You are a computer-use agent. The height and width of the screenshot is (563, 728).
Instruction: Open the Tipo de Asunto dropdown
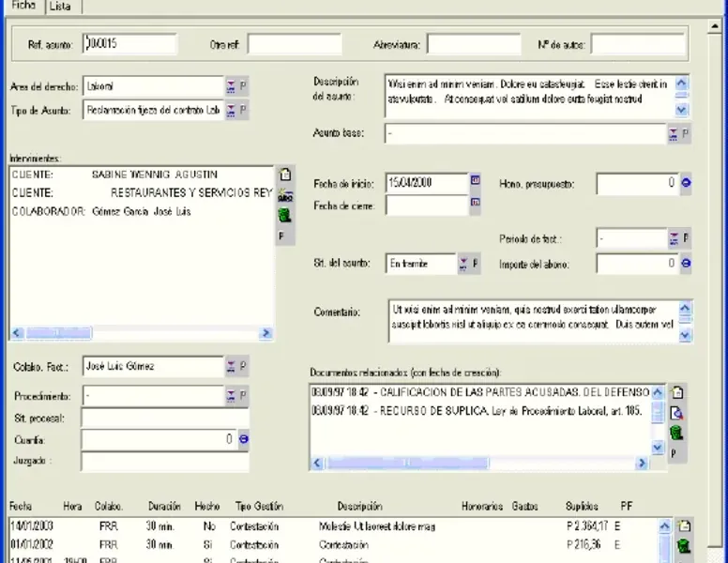click(x=231, y=111)
